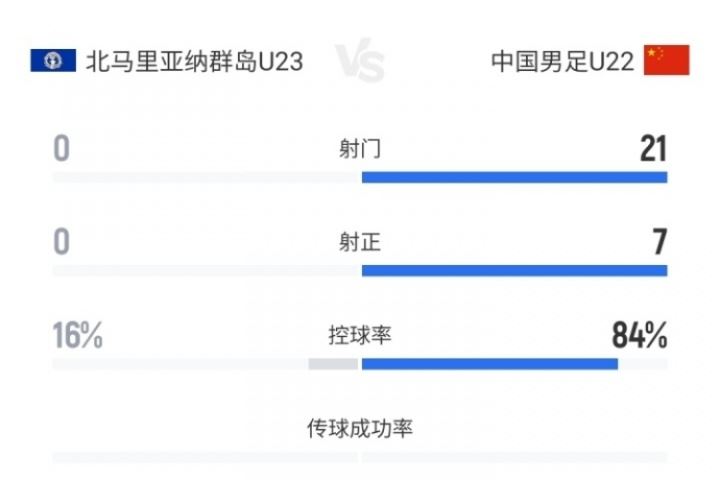Select the 控球率 stat label
Viewport: 720px width, 480px height.
coord(360,335)
